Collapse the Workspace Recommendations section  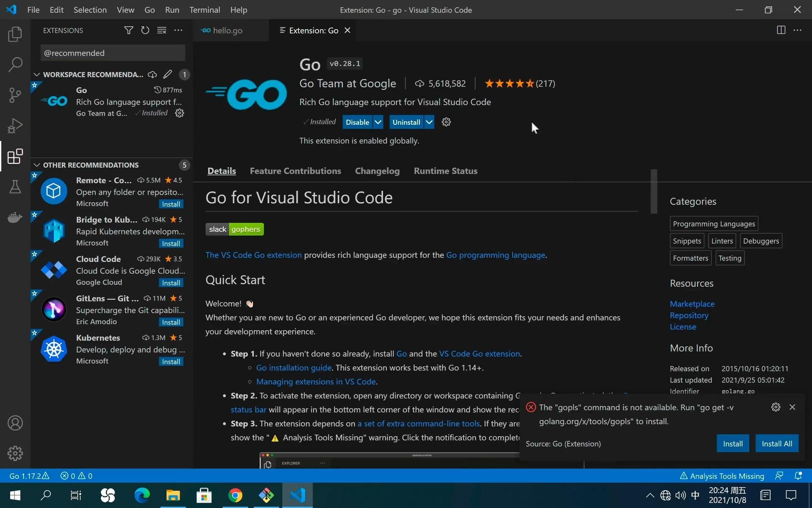[x=36, y=75]
